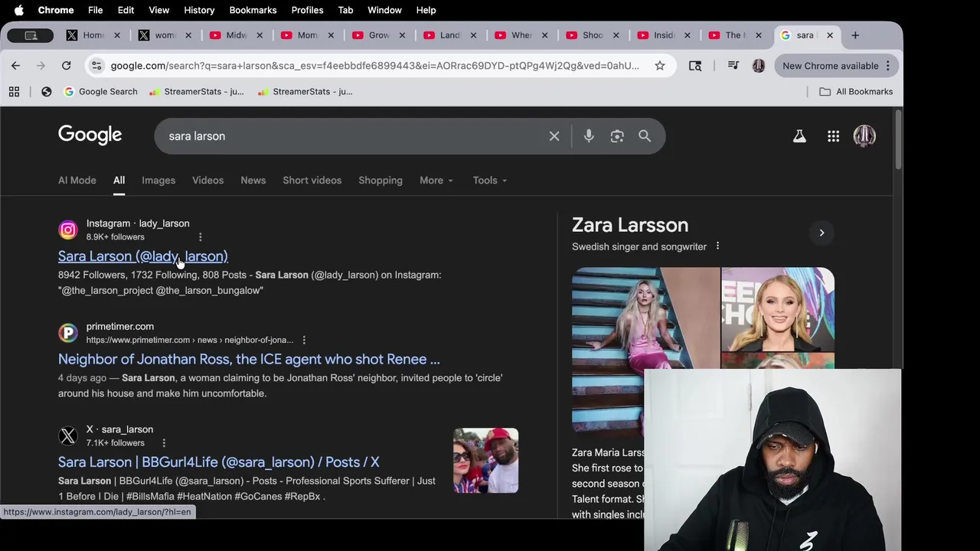Image resolution: width=980 pixels, height=551 pixels.
Task: Click the browser back arrow
Action: (15, 66)
